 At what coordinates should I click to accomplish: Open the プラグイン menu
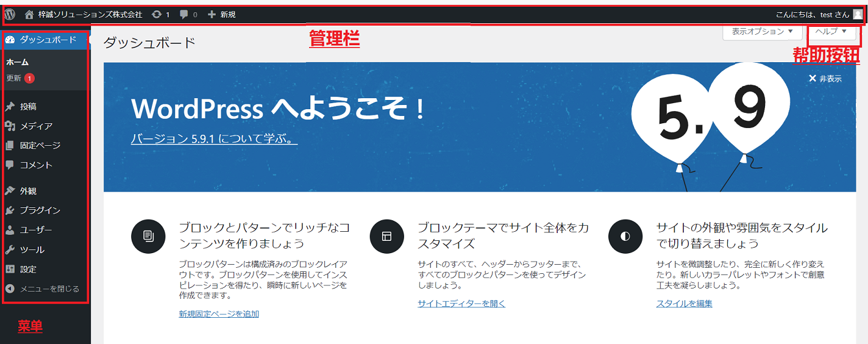40,210
